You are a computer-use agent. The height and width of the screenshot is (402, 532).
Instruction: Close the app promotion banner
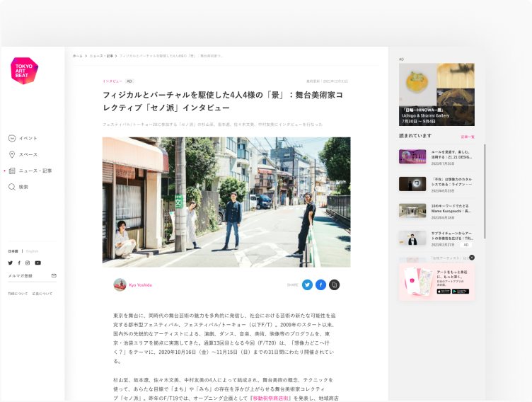[x=472, y=258]
